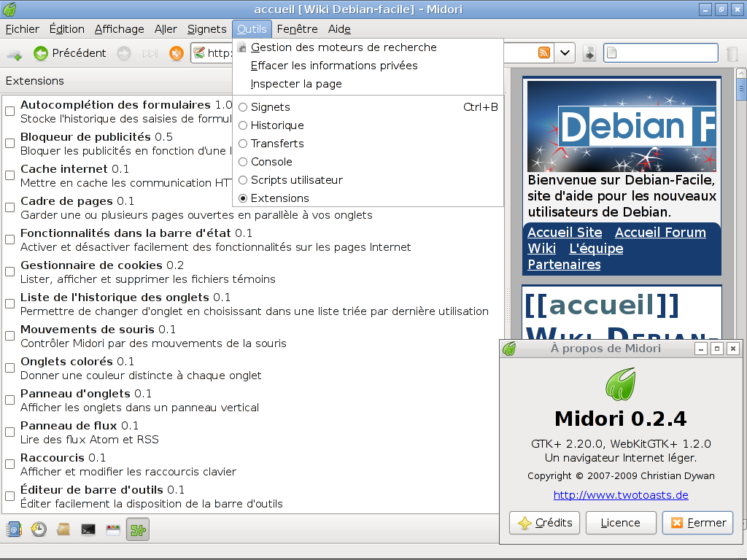Enable the Bloqueur de publicités extension checkbox

pos(10,143)
